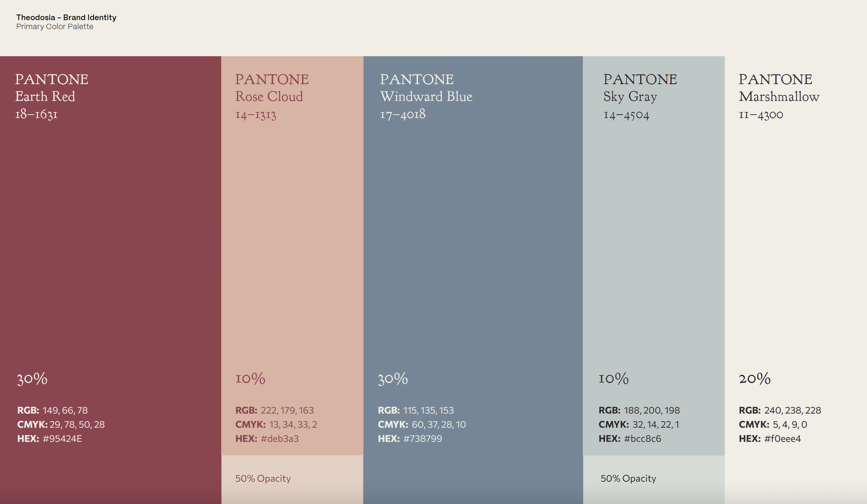
Task: Click CMYK value '32, 14, 22, 1'
Action: [x=656, y=424]
